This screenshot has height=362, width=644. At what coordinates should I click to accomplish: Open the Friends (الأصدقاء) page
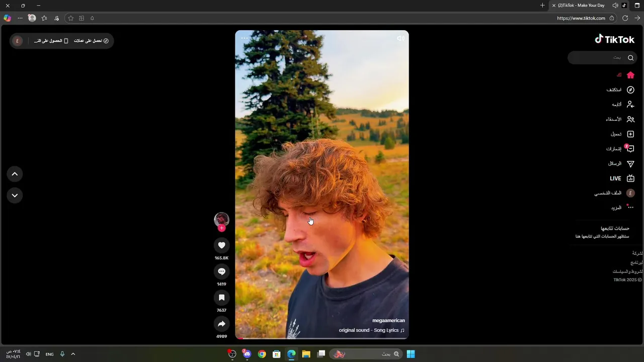620,120
